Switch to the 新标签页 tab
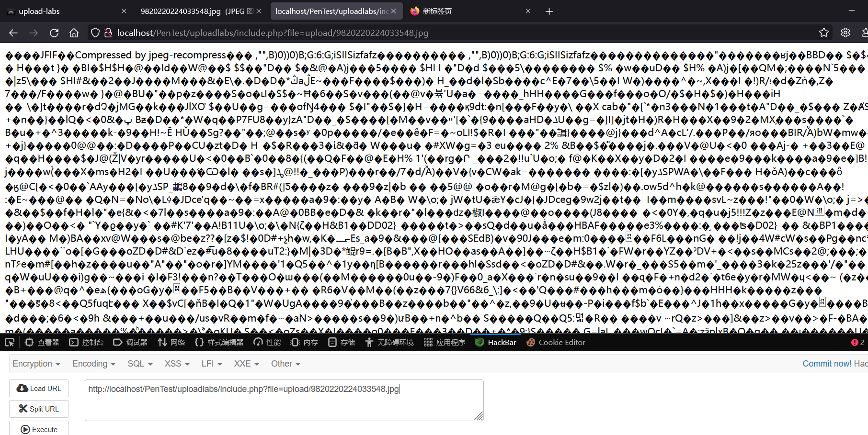 471,11
